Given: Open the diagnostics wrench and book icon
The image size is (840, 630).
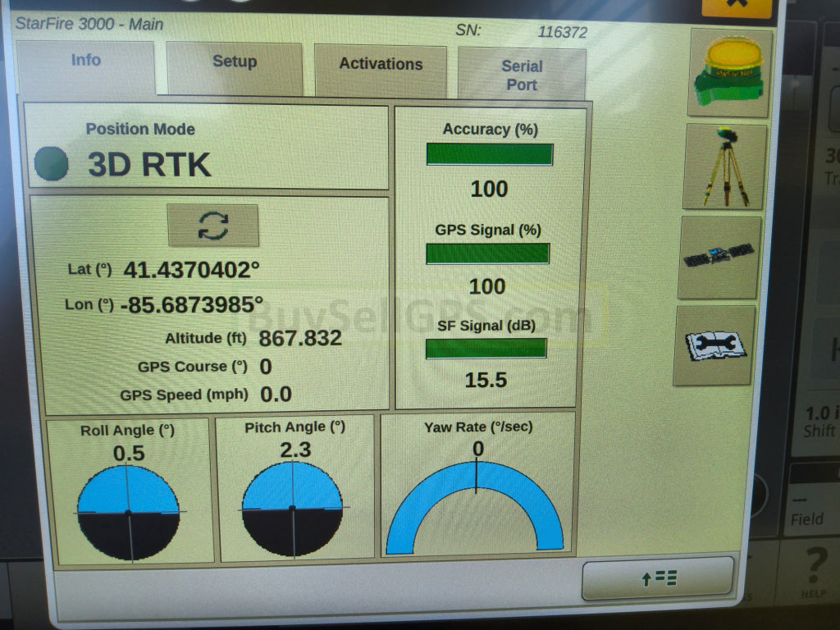Looking at the screenshot, I should click(714, 345).
